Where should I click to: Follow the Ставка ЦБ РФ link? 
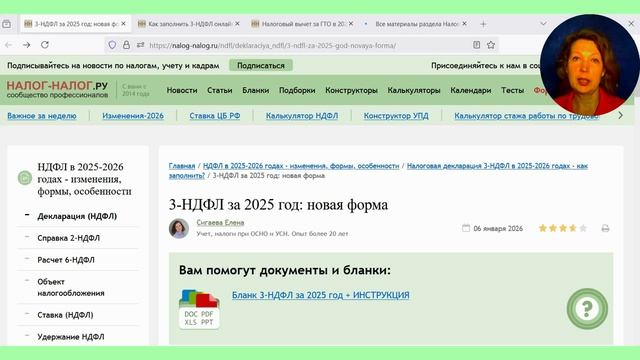pos(215,116)
